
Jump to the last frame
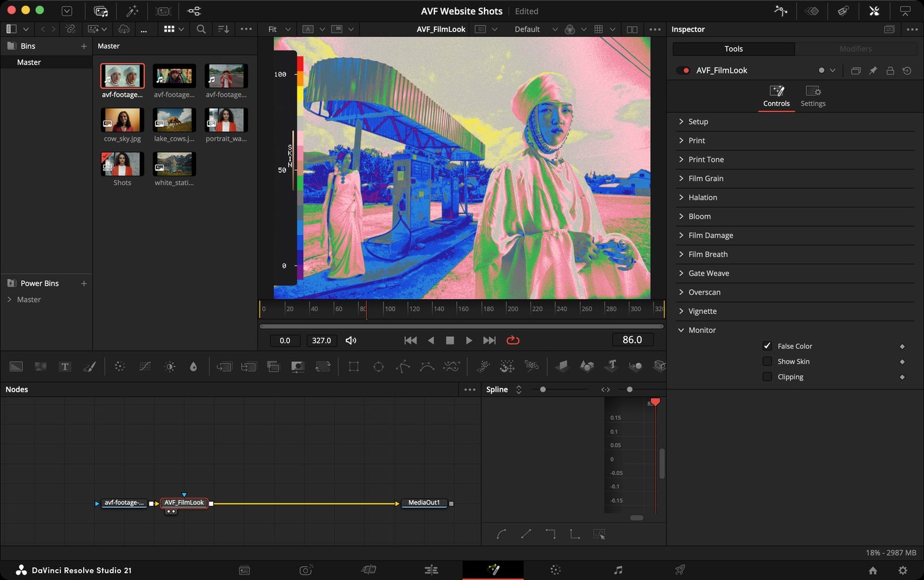coord(489,340)
